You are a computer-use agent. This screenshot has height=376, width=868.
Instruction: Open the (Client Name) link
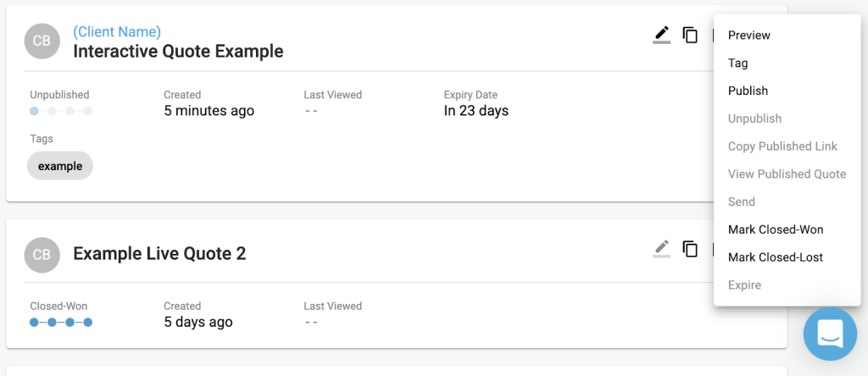(117, 32)
